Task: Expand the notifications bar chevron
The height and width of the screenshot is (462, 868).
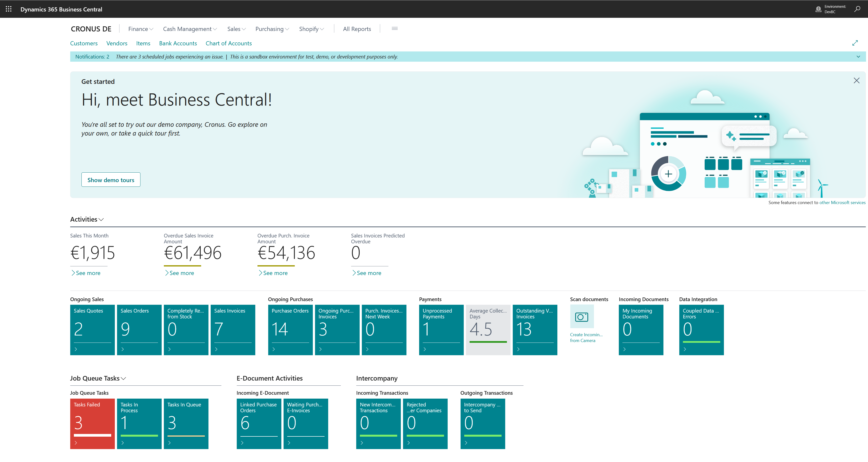Action: tap(858, 57)
